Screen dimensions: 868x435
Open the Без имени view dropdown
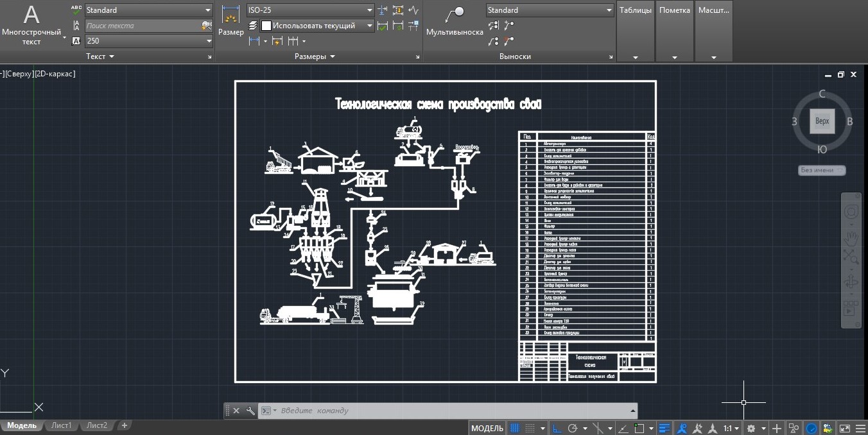[822, 170]
